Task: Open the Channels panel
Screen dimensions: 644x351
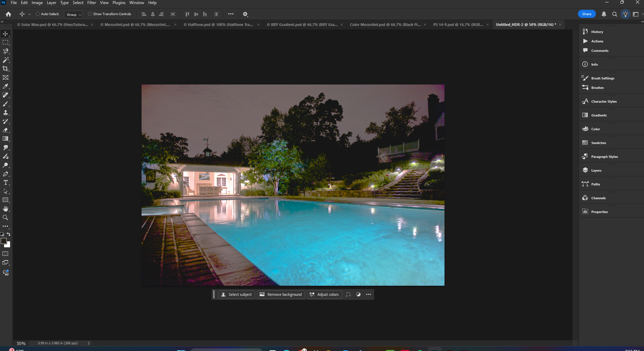Action: point(599,198)
